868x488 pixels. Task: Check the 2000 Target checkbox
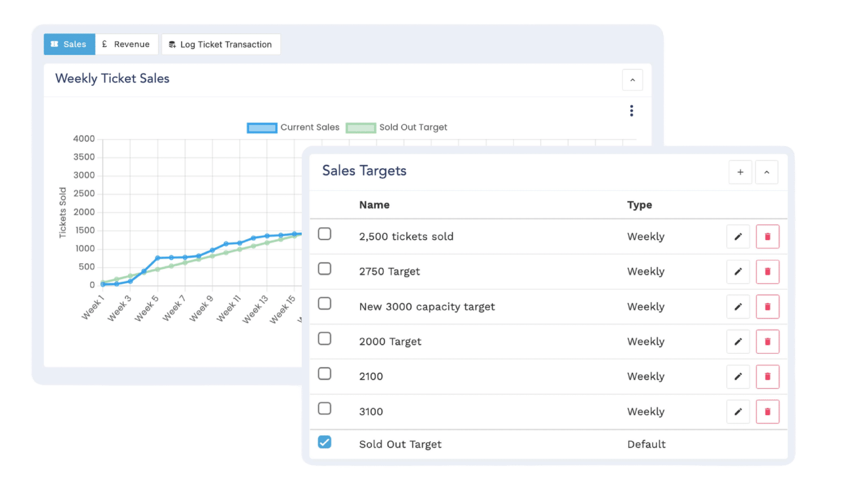point(324,338)
